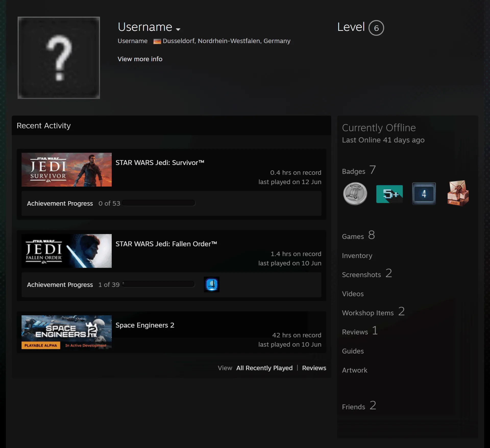Screen dimensions: 490x448
Task: Click the '0 of 53' achievement count
Action: click(x=109, y=203)
